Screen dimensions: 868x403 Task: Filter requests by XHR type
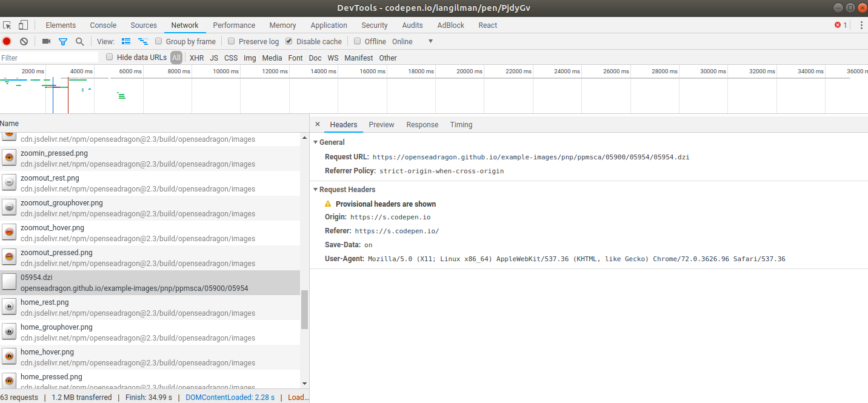196,58
